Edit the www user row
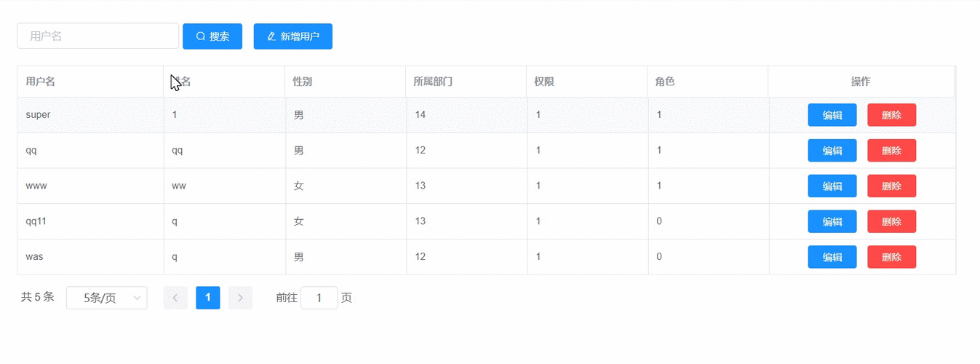Viewport: 980px width, 364px height. click(x=832, y=186)
